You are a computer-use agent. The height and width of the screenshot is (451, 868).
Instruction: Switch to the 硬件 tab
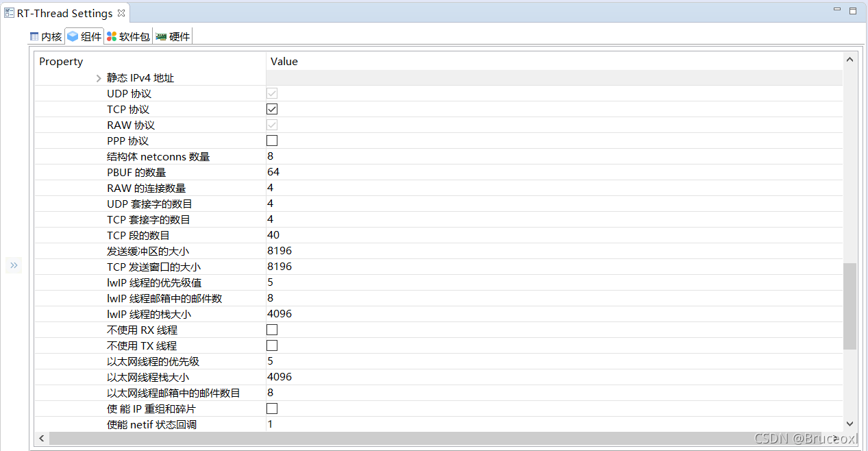(173, 36)
